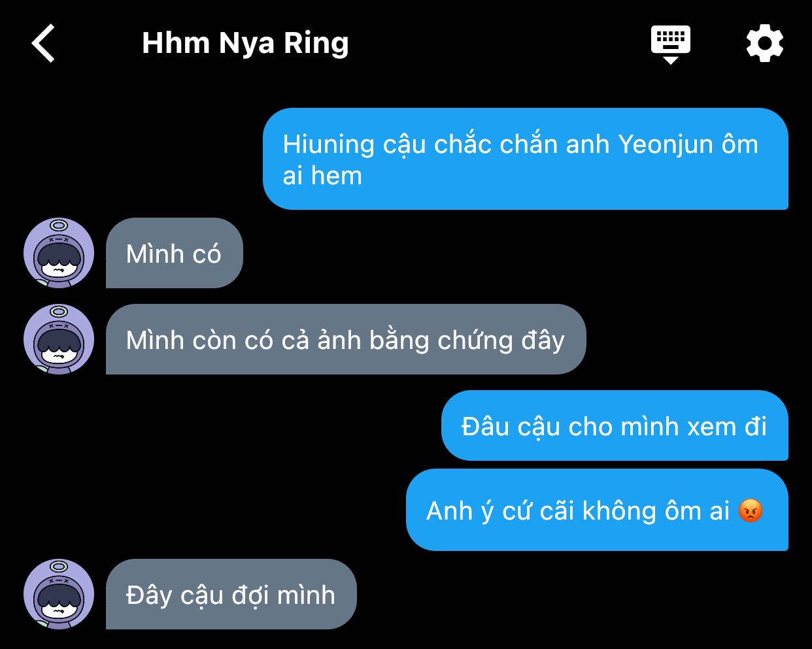Click the words "ai hem" on the message's second line
Viewport: 812px width, 649px height.
point(322,176)
